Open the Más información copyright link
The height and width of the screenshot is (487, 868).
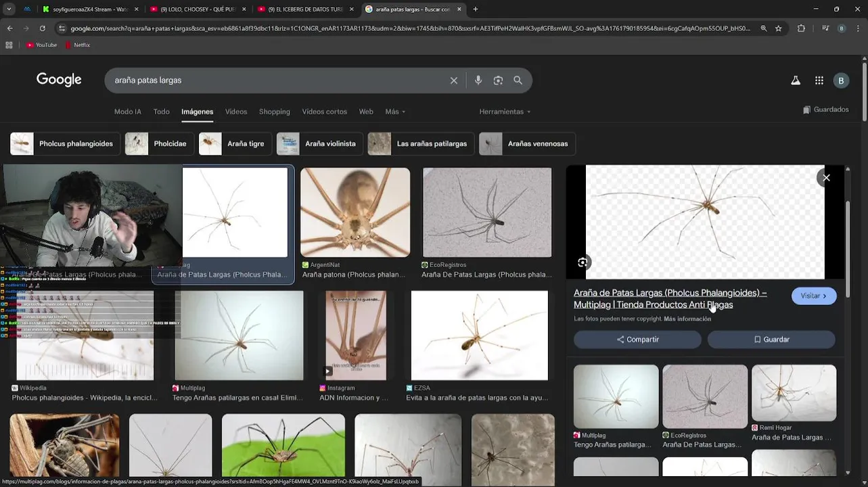coord(687,319)
